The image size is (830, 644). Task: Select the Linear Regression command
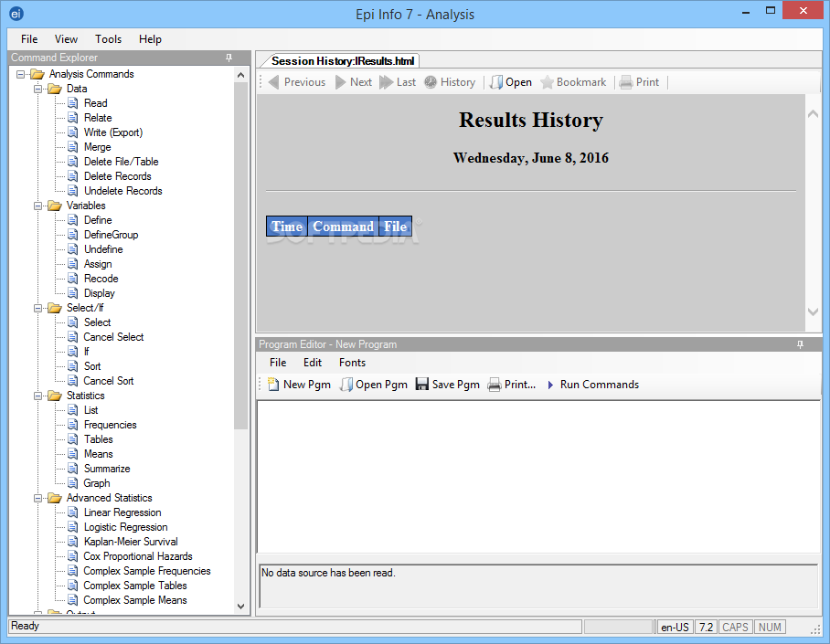coord(122,512)
